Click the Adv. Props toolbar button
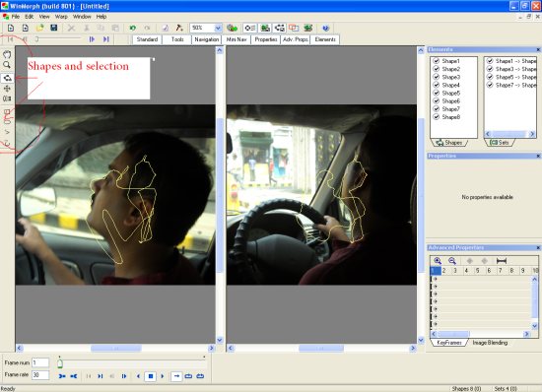This screenshot has height=392, width=542. tap(296, 39)
